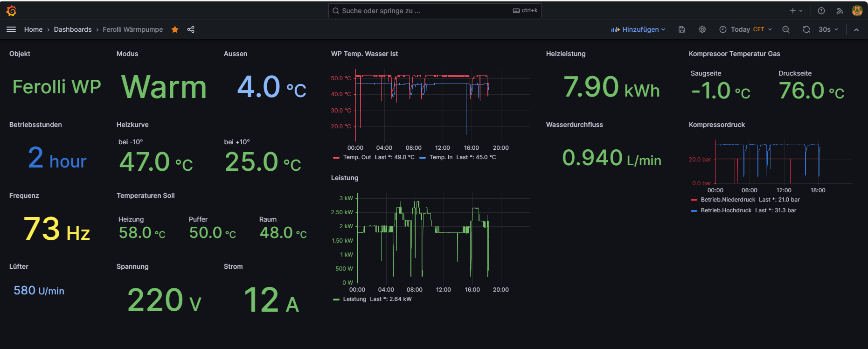The height and width of the screenshot is (349, 868).
Task: Open dashboard settings gear
Action: (702, 29)
